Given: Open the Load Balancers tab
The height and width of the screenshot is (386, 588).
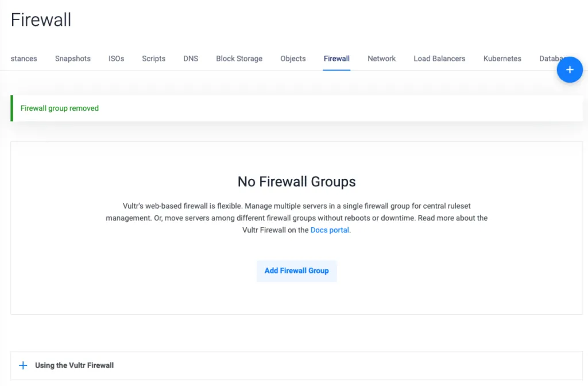Looking at the screenshot, I should coord(439,59).
